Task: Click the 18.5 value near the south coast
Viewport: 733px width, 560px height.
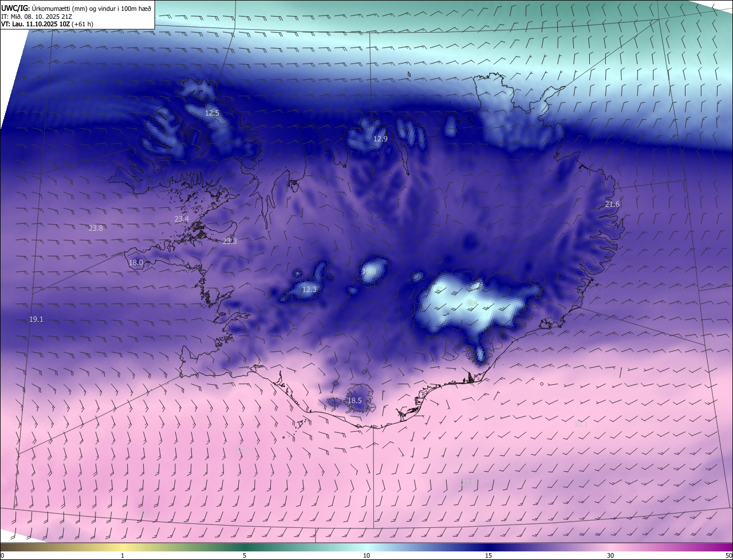Action: (355, 400)
